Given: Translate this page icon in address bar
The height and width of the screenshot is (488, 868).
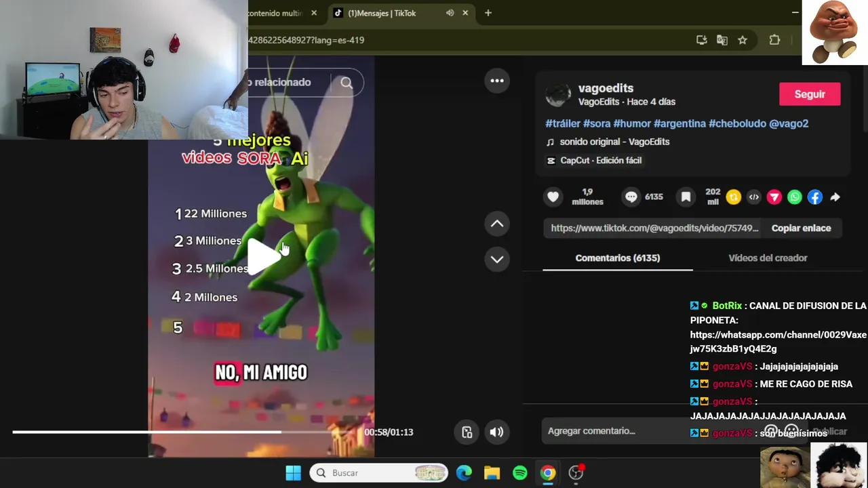Looking at the screenshot, I should pos(722,40).
